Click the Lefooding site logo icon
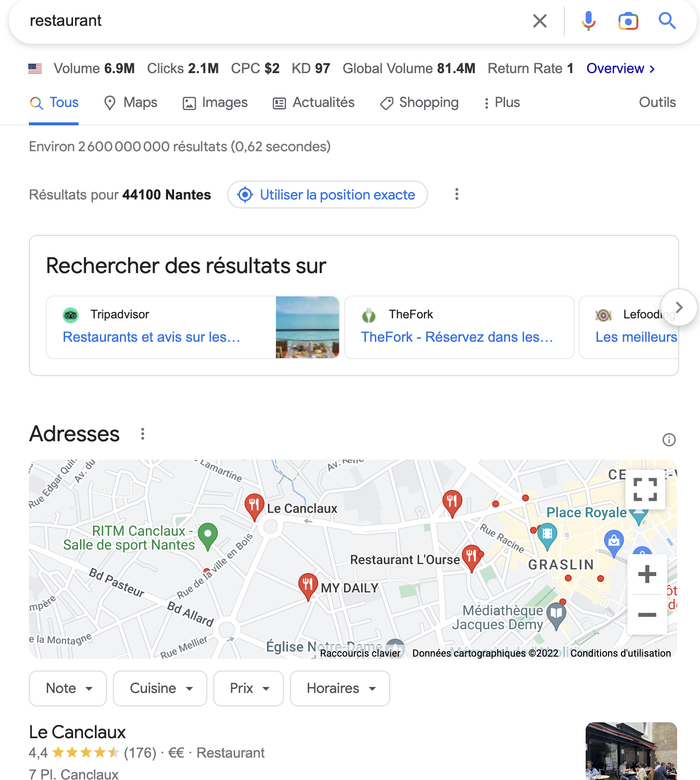The image size is (700, 780). click(603, 315)
